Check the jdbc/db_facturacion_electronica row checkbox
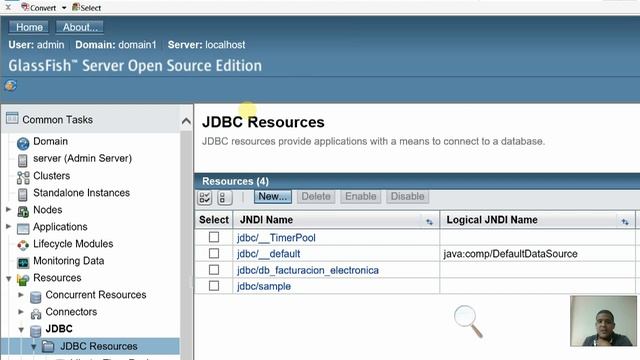Image resolution: width=640 pixels, height=360 pixels. [214, 270]
